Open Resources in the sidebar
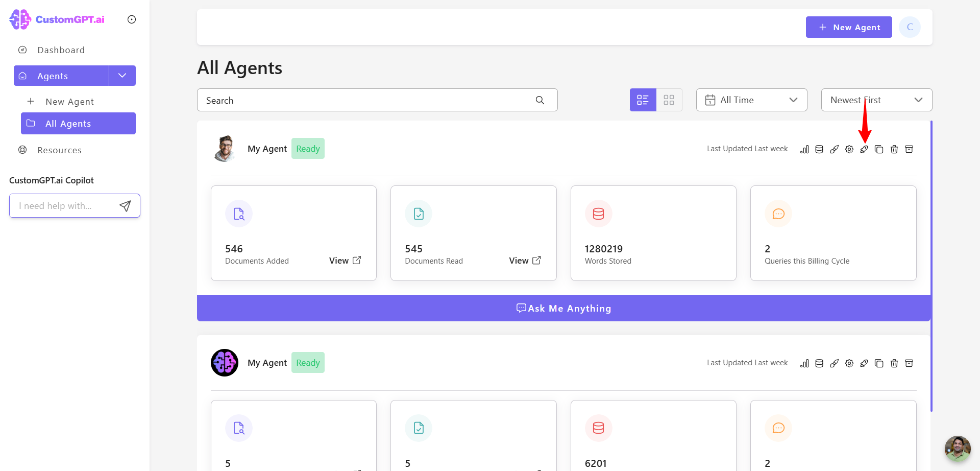 point(59,150)
